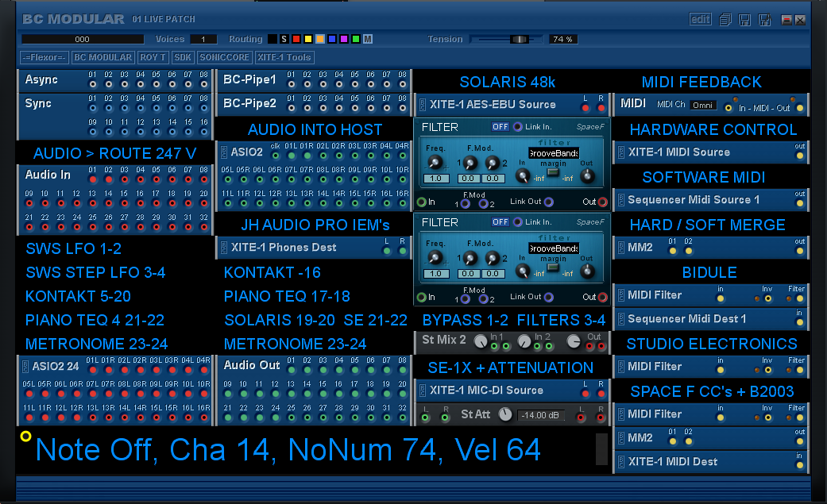Click the Sequencer Midi Dest 1 in jack
Image resolution: width=827 pixels, height=504 pixels.
(x=800, y=323)
